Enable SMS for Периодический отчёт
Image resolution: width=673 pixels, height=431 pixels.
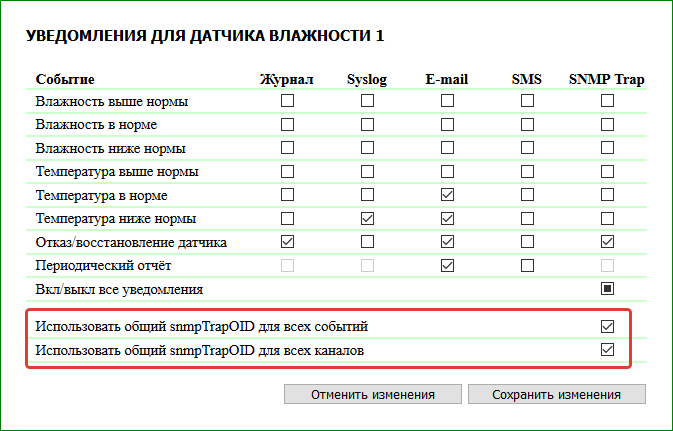pyautogui.click(x=527, y=265)
